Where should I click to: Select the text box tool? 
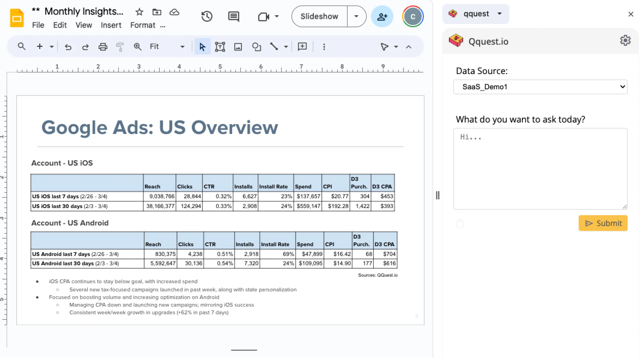point(220,46)
